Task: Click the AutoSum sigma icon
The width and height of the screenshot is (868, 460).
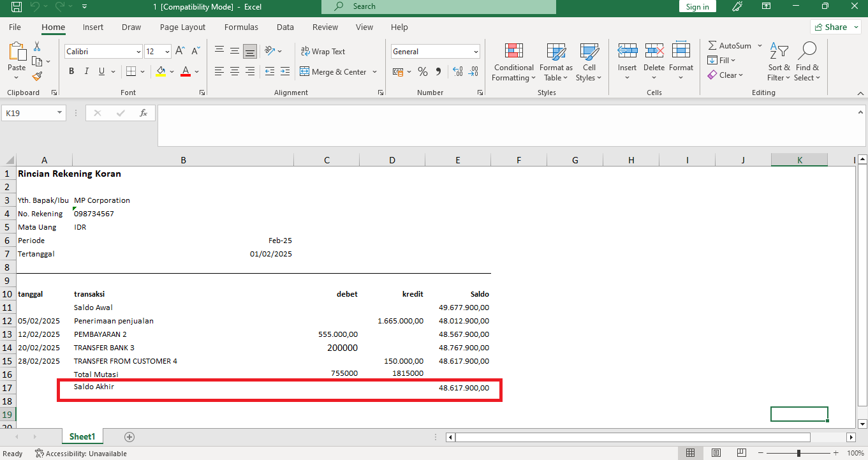Action: tap(712, 46)
